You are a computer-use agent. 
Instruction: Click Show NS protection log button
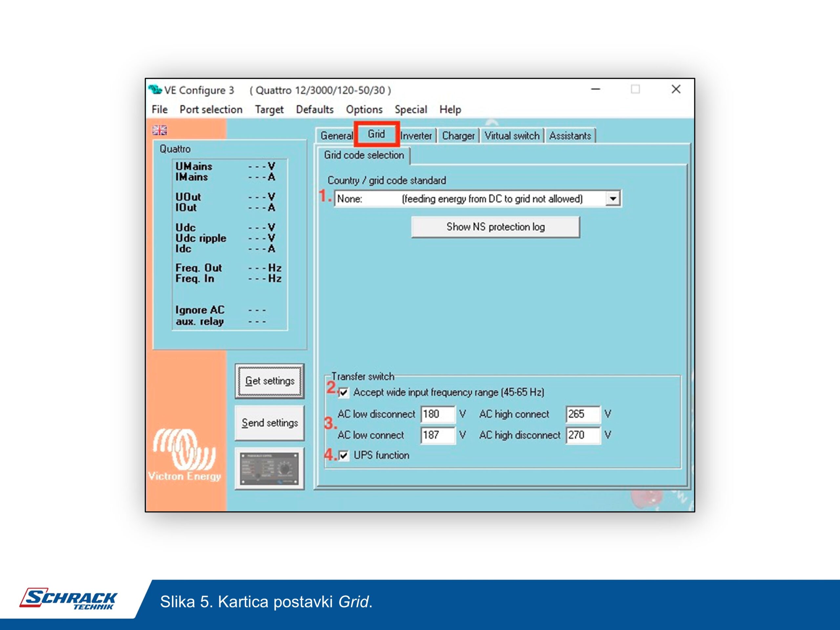coord(495,227)
